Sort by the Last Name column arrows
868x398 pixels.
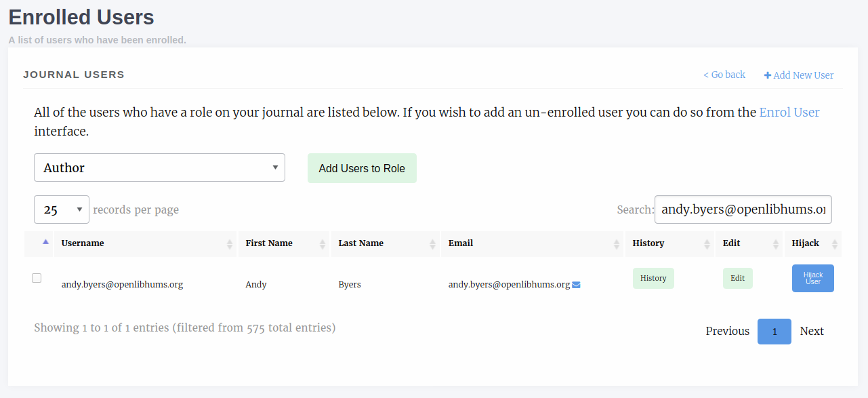click(433, 244)
